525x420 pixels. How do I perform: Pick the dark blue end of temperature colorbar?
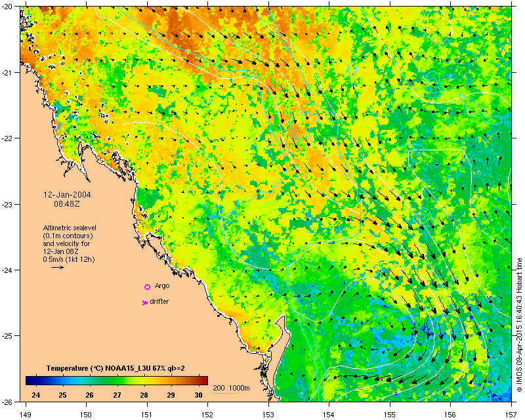tap(30, 381)
